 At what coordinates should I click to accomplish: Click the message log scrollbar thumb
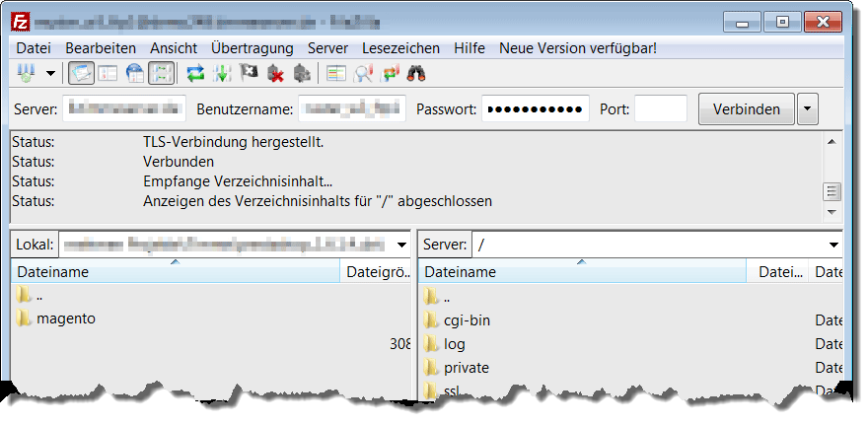tap(832, 191)
